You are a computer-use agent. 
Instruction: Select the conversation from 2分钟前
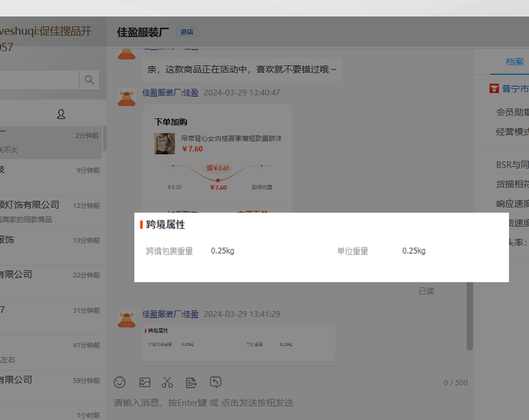pyautogui.click(x=50, y=142)
